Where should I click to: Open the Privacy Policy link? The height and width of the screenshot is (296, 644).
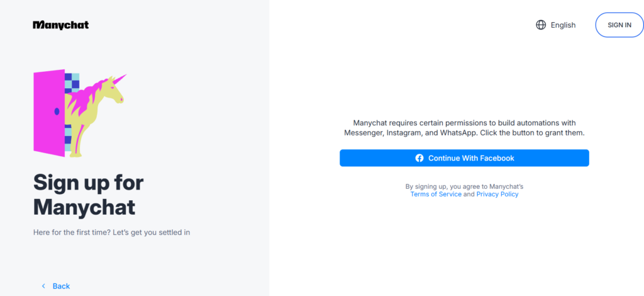497,195
